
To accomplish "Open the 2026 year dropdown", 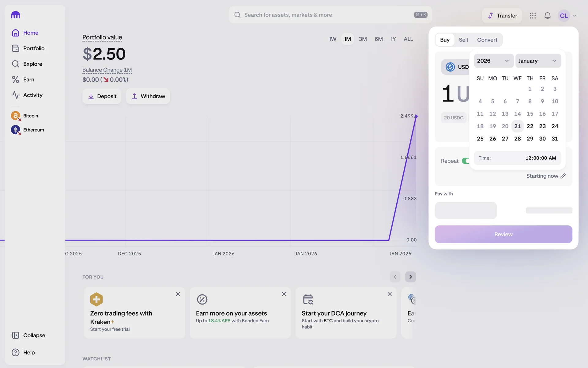I will coord(493,61).
